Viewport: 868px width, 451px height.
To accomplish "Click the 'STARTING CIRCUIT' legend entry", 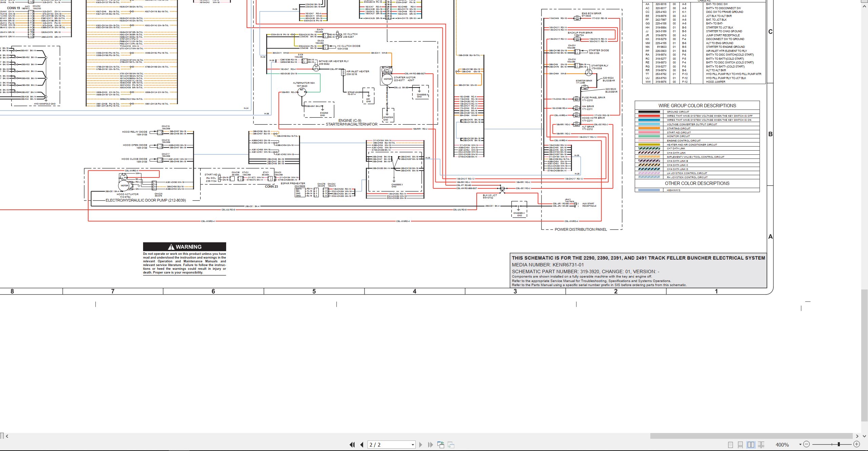I will point(678,128).
